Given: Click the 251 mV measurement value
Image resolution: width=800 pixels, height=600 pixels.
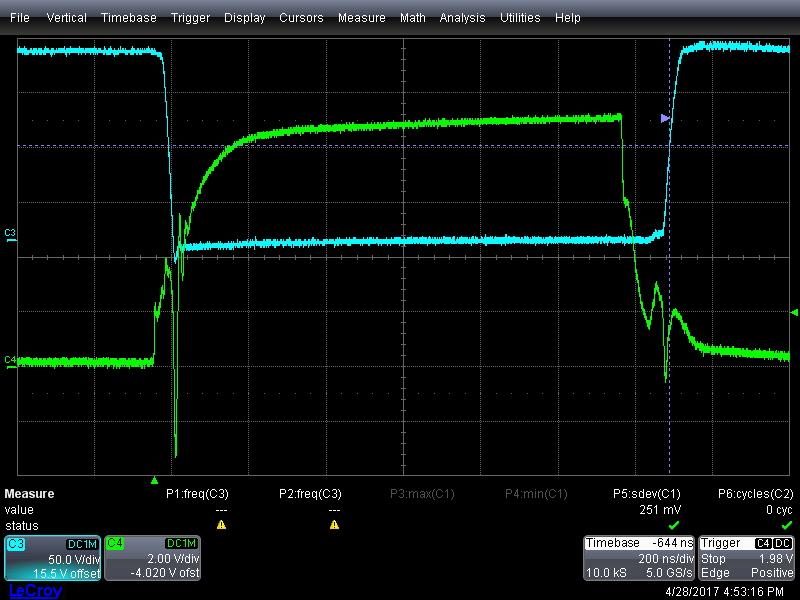Looking at the screenshot, I should (x=660, y=510).
